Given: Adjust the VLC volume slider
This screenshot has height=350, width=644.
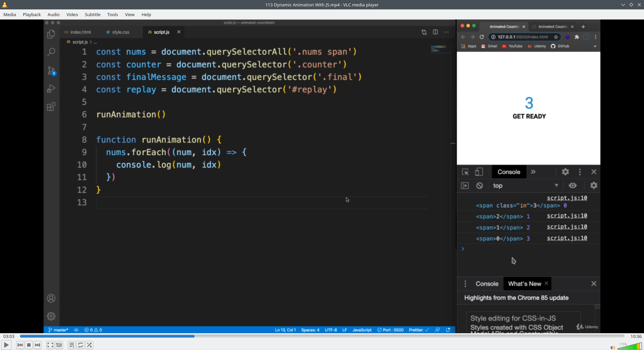Looking at the screenshot, I should [630, 346].
